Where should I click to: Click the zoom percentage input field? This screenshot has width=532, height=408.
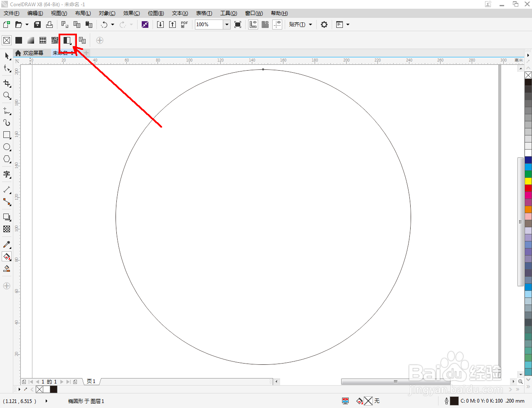pyautogui.click(x=209, y=25)
